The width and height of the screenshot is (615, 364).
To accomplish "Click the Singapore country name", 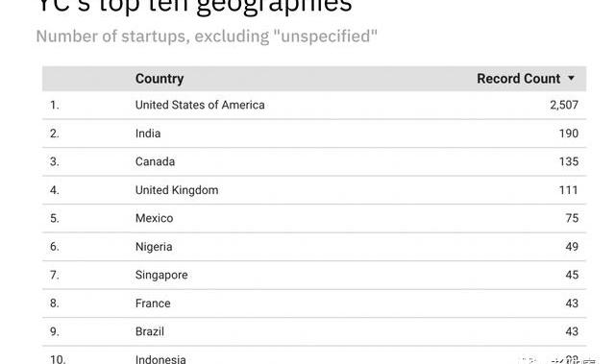I will point(161,275).
